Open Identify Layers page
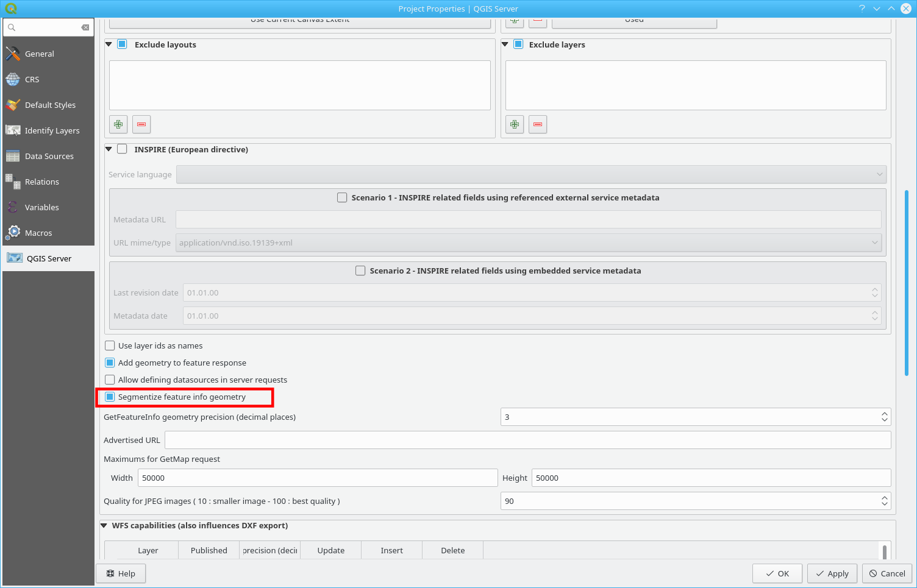The image size is (917, 588). [48, 130]
